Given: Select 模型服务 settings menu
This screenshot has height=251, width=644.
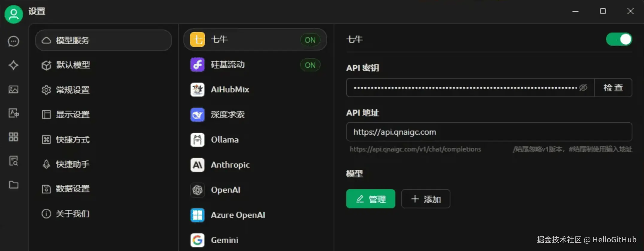Looking at the screenshot, I should pyautogui.click(x=104, y=40).
